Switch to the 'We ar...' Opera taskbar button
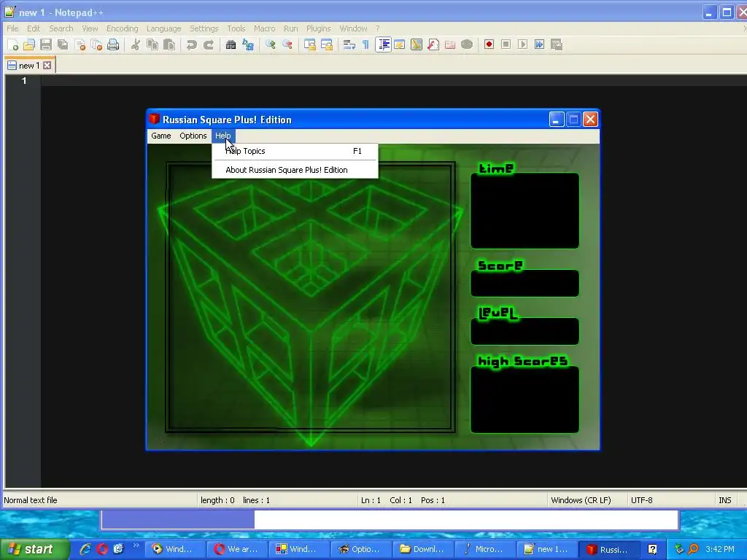 tap(237, 549)
